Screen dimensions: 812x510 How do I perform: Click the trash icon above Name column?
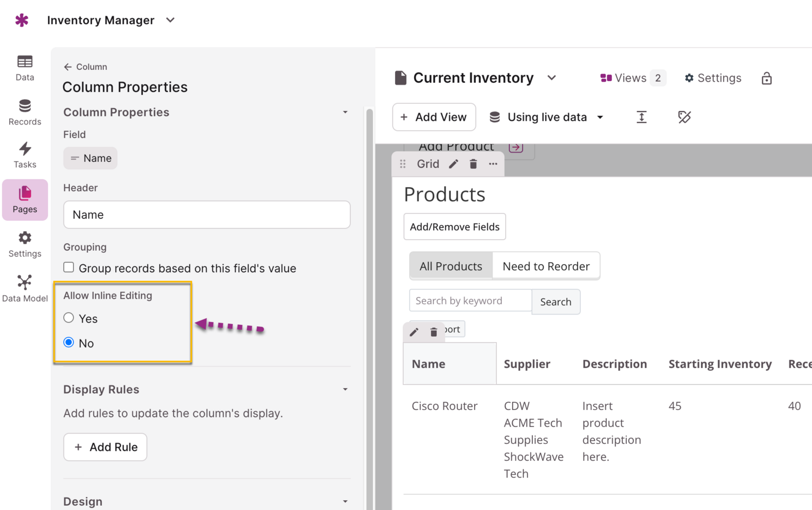pyautogui.click(x=434, y=332)
